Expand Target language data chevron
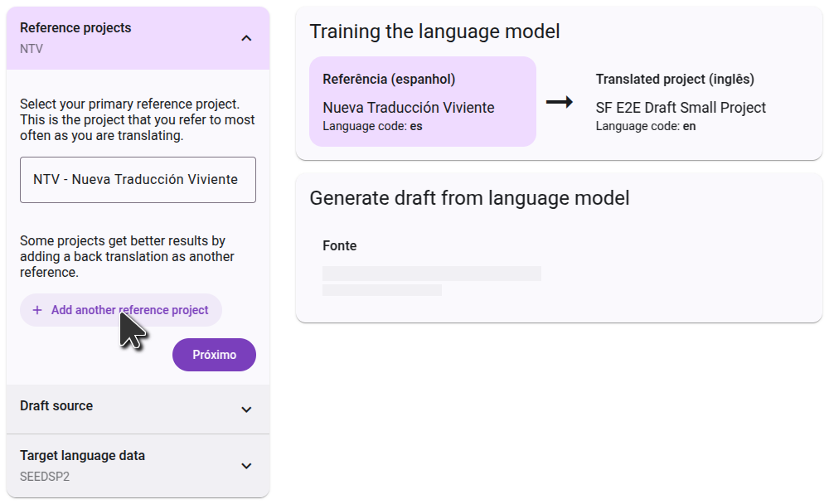The width and height of the screenshot is (829, 504). pyautogui.click(x=246, y=466)
